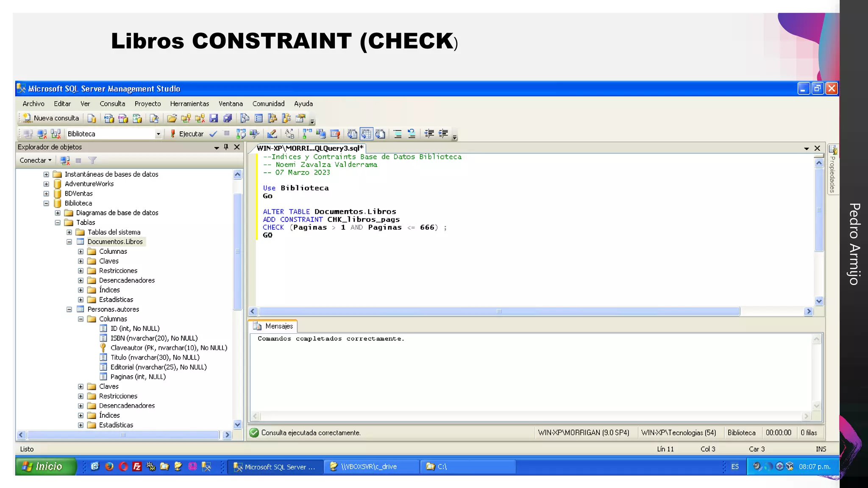Select the Results to Grid icon
The image size is (868, 488).
pos(366,134)
